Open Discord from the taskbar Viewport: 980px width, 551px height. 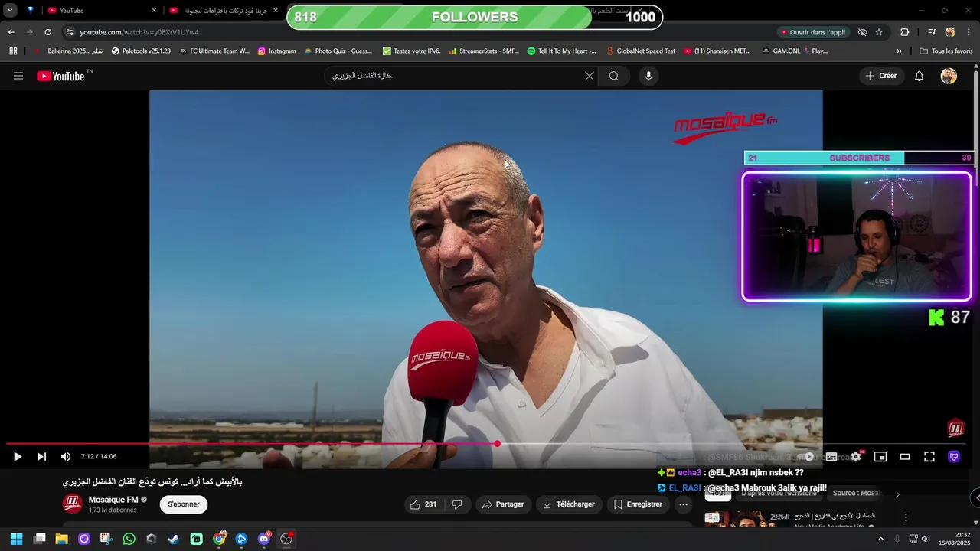[x=264, y=539]
